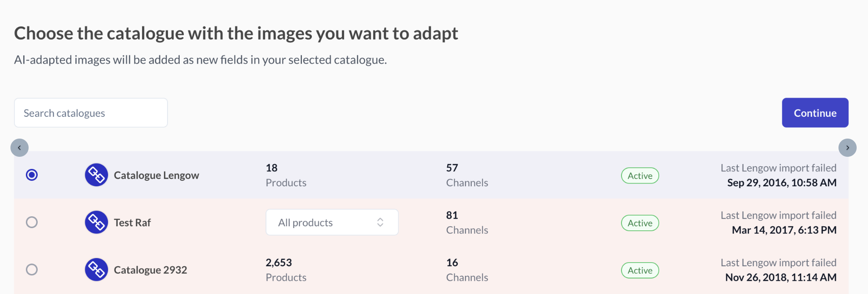Select the Catalogue 2932 radio button
Image resolution: width=868 pixels, height=294 pixels.
click(x=32, y=269)
